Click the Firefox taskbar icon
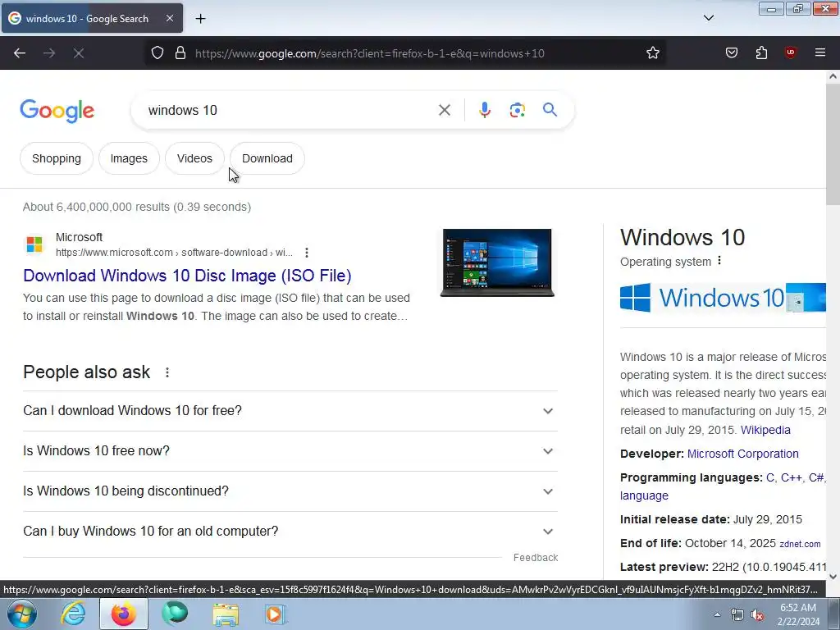Image resolution: width=840 pixels, height=630 pixels. tap(123, 614)
